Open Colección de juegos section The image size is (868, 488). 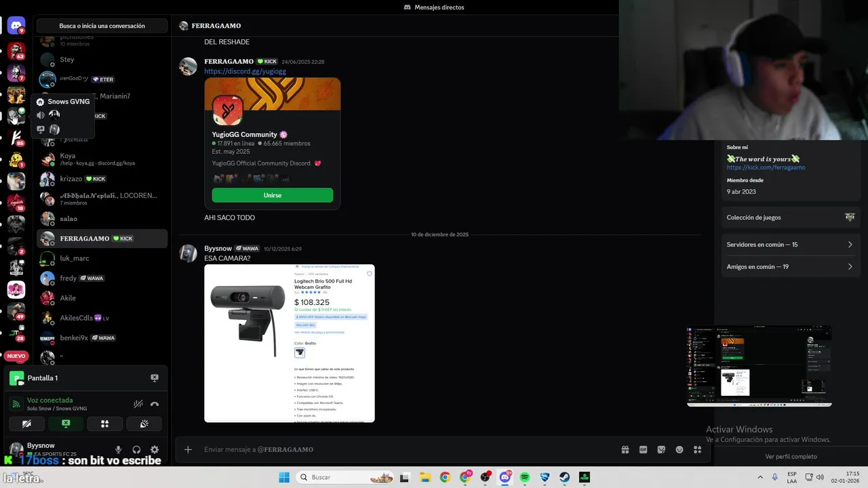789,218
